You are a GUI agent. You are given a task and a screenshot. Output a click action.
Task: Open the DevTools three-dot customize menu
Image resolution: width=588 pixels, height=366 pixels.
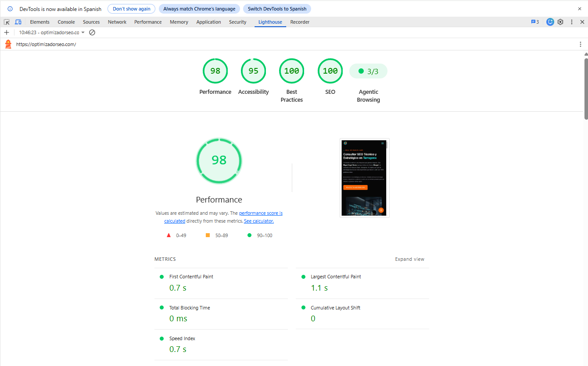pos(571,22)
